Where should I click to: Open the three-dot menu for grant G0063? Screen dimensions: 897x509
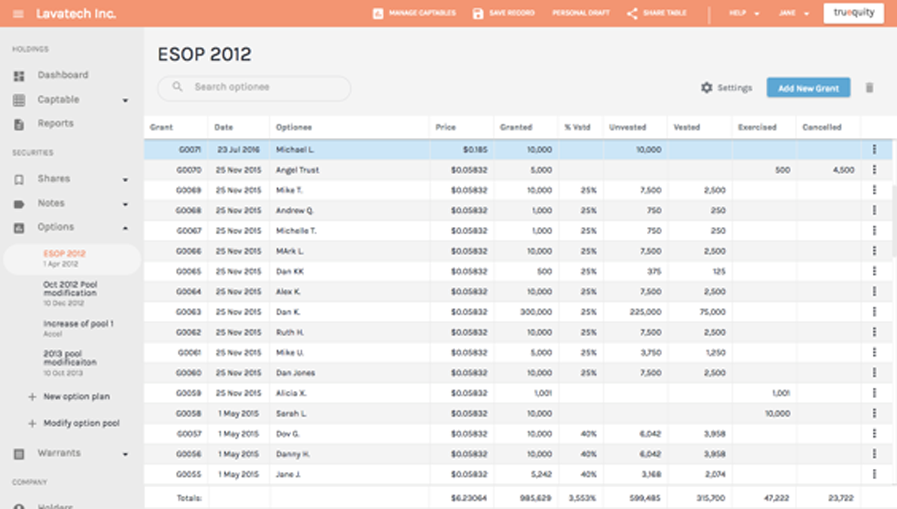[x=874, y=312]
